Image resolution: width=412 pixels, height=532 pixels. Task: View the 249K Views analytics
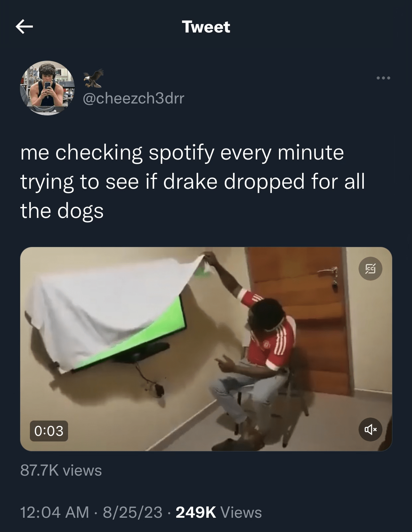pyautogui.click(x=219, y=512)
